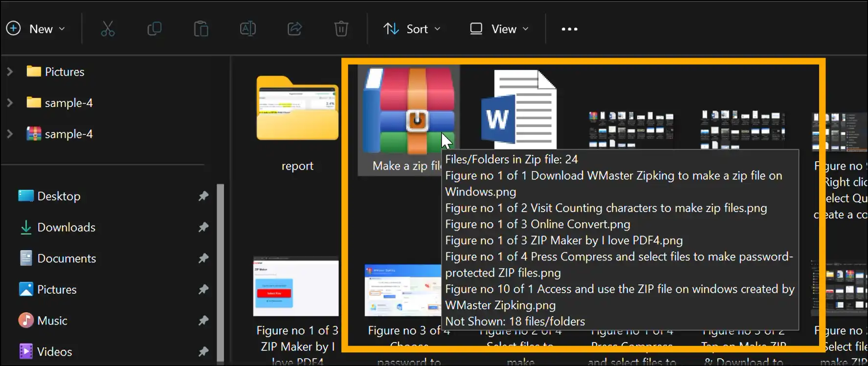Viewport: 868px width, 366px height.
Task: Click the Share icon in toolbar
Action: pos(294,29)
